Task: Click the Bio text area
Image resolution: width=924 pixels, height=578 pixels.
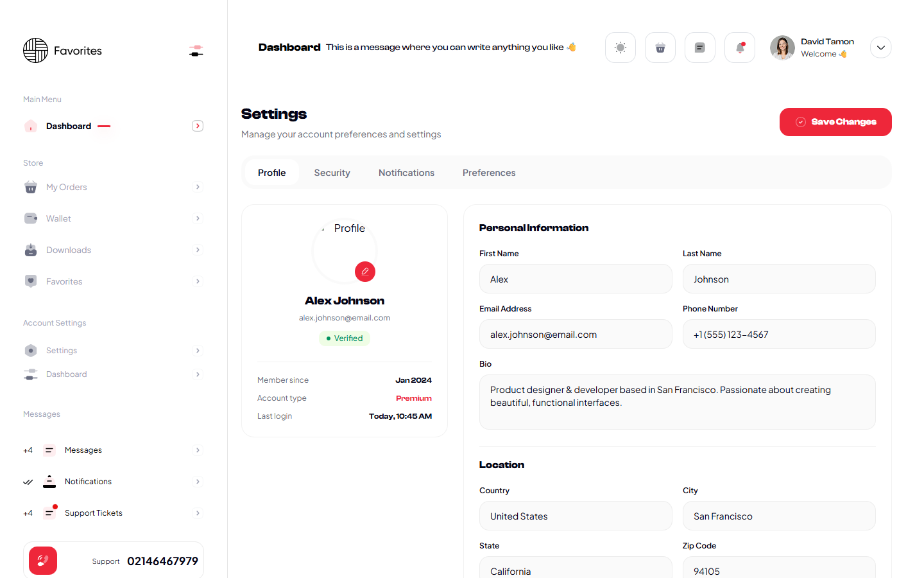Action: (x=677, y=402)
